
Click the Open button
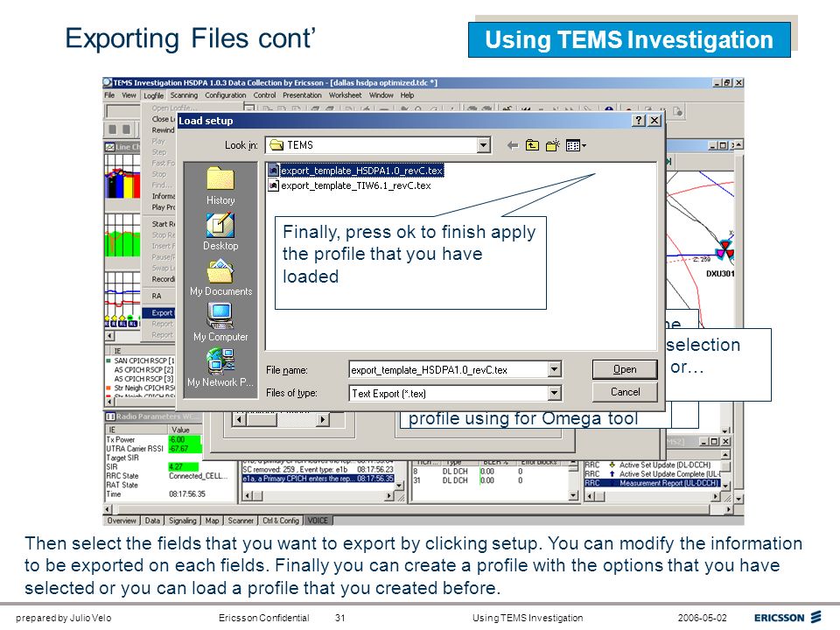625,369
